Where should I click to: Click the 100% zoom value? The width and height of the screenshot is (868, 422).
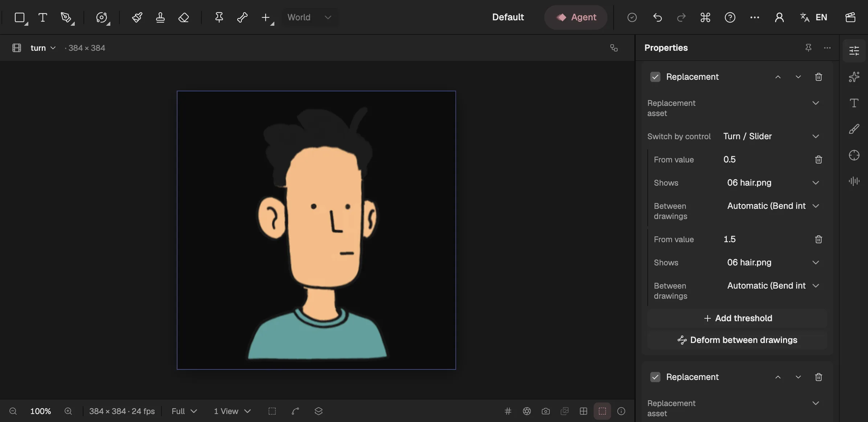pyautogui.click(x=40, y=411)
